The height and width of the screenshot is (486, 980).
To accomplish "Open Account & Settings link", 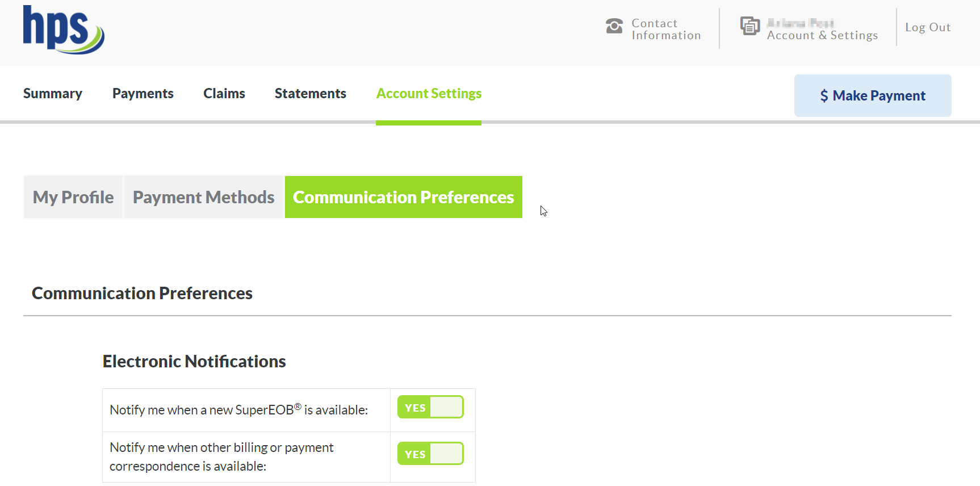I will 822,35.
